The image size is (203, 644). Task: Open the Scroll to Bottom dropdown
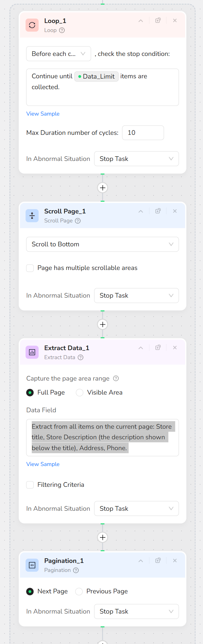102,244
